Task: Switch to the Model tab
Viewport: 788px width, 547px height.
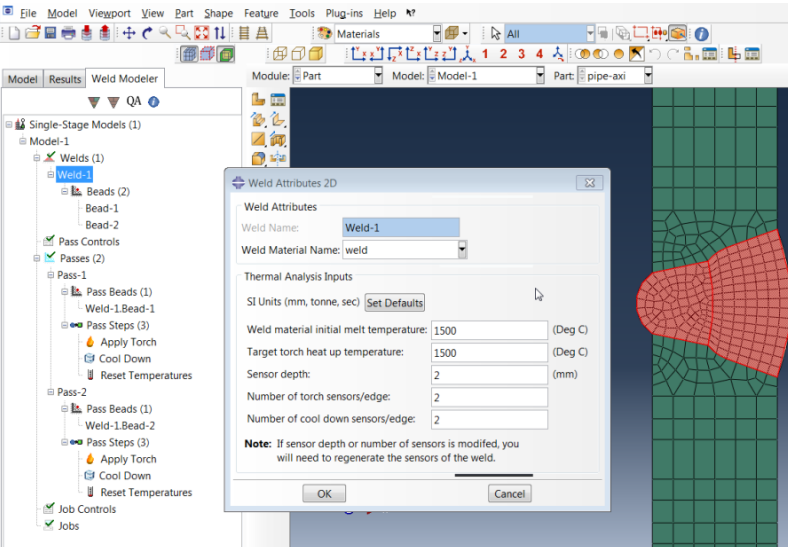Action: pos(23,79)
